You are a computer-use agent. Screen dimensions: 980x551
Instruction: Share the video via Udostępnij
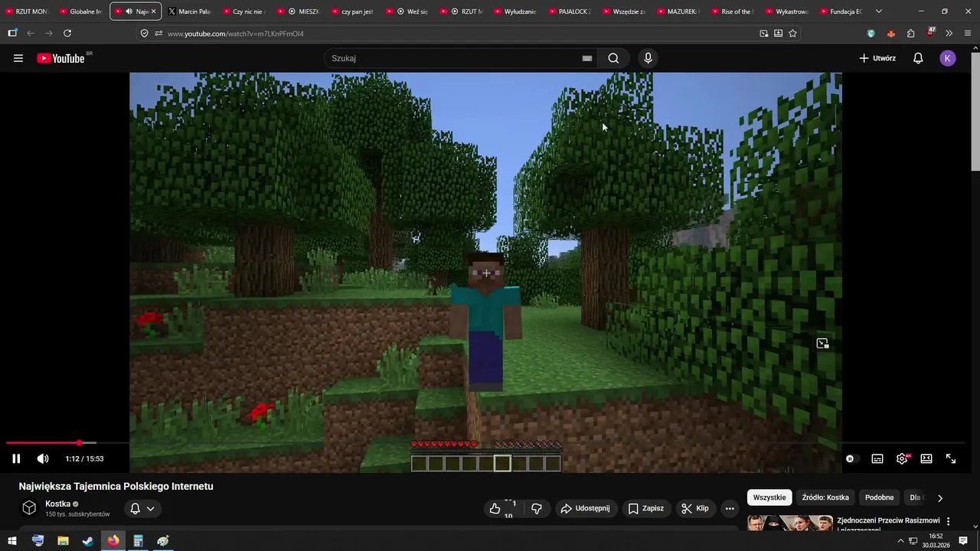(585, 508)
